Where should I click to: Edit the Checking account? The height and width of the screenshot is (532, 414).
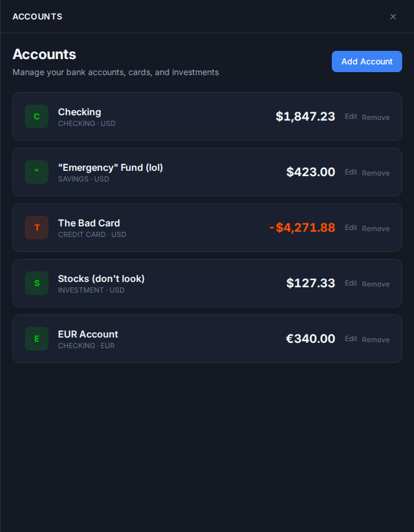coord(351,116)
